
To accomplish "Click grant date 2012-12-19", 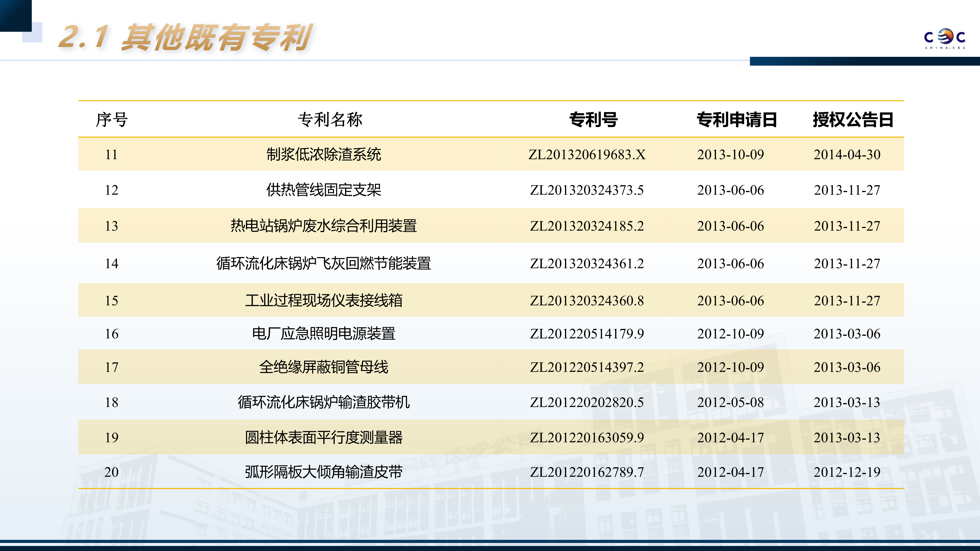I will click(x=847, y=472).
